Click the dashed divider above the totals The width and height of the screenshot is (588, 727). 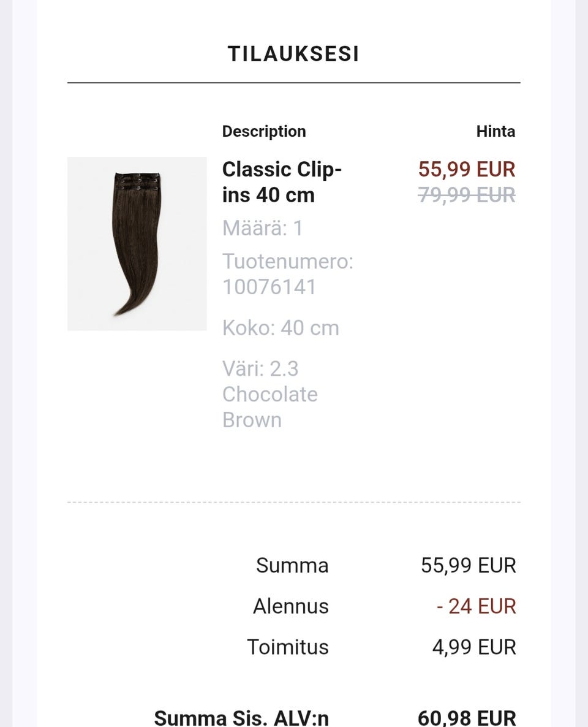pyautogui.click(x=293, y=502)
